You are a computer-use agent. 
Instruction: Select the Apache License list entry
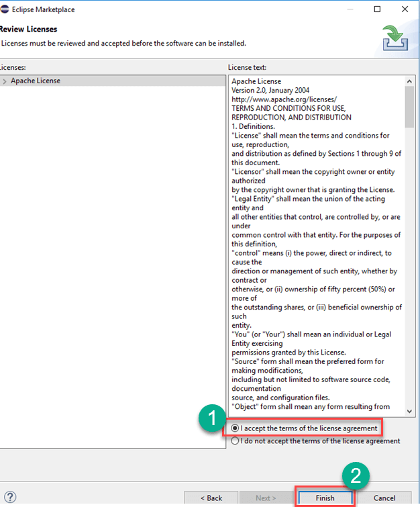coord(36,81)
